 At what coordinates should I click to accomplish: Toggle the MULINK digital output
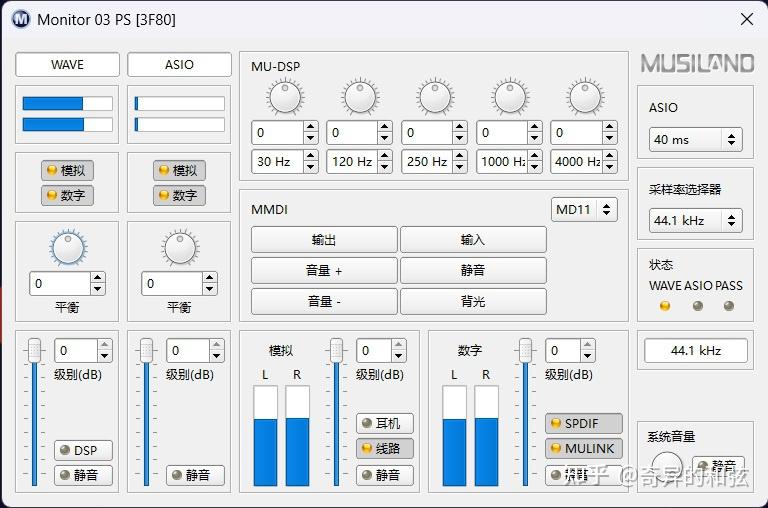(584, 448)
